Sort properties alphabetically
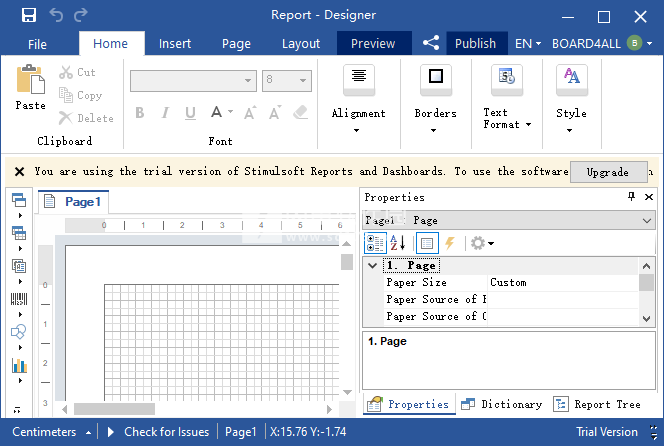Image resolution: width=664 pixels, height=446 pixels. pyautogui.click(x=398, y=243)
